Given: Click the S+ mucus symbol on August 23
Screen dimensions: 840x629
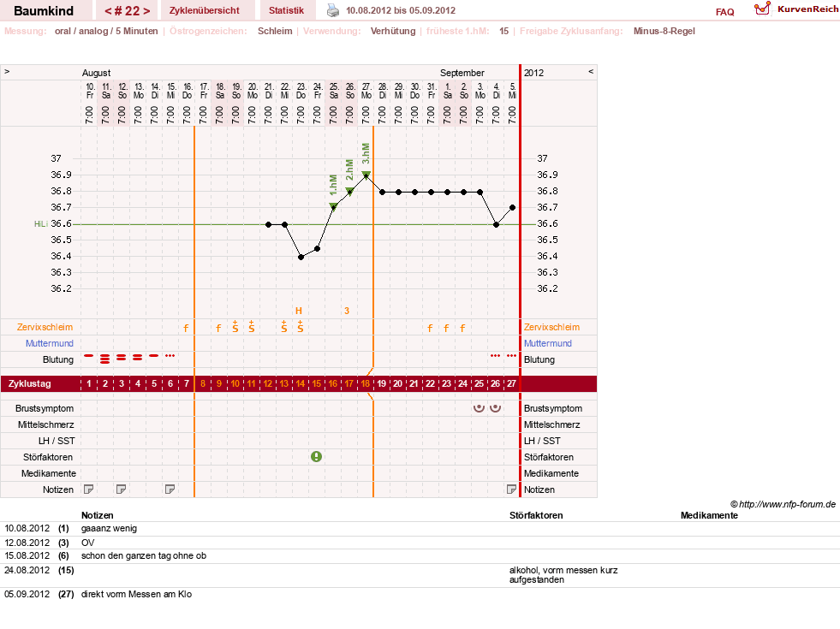Looking at the screenshot, I should click(301, 327).
